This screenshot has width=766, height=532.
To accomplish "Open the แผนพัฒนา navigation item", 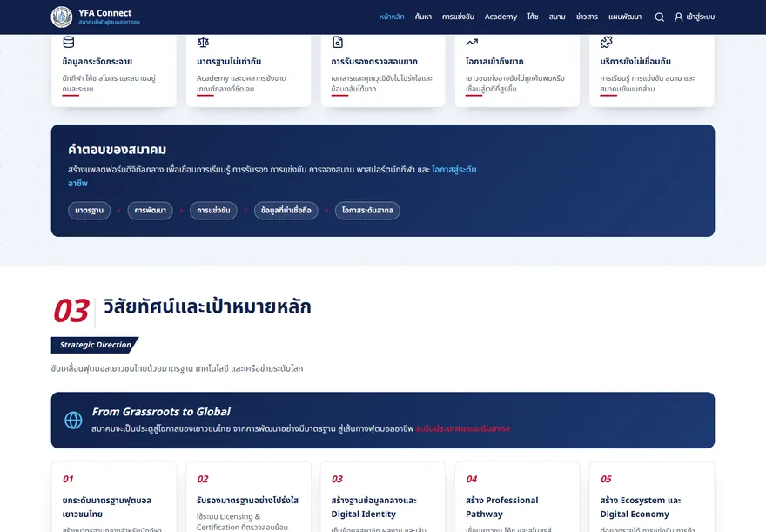I will click(625, 17).
